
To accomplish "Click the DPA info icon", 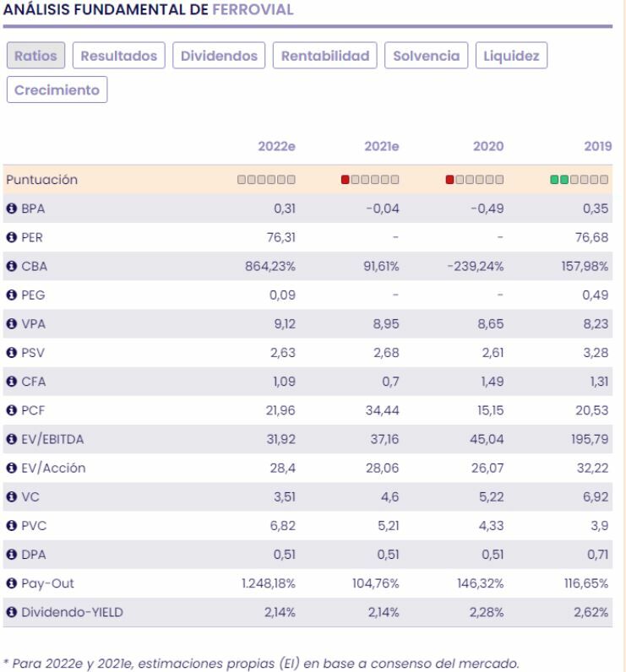I will pos(11,555).
